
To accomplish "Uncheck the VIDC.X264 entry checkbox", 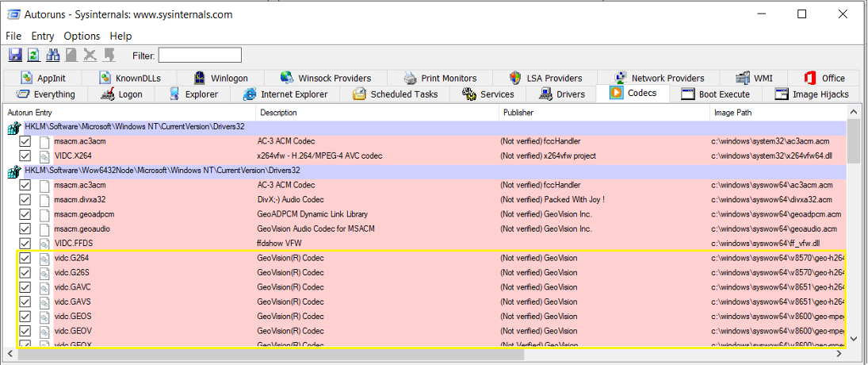I will 25,156.
